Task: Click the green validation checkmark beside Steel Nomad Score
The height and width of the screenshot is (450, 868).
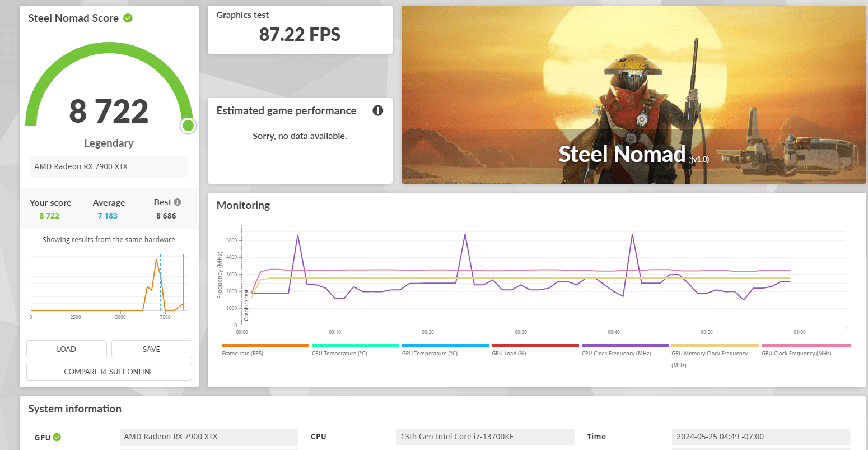Action: coord(128,18)
